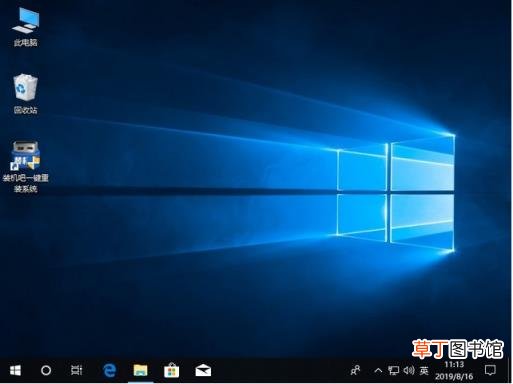Open the volume speaker icon
Image resolution: width=513 pixels, height=384 pixels.
click(x=409, y=370)
